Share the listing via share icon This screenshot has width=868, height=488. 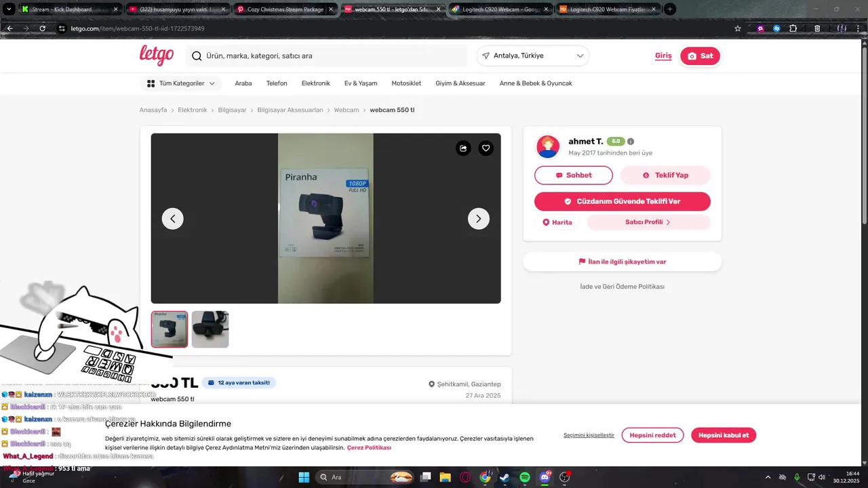coord(463,148)
